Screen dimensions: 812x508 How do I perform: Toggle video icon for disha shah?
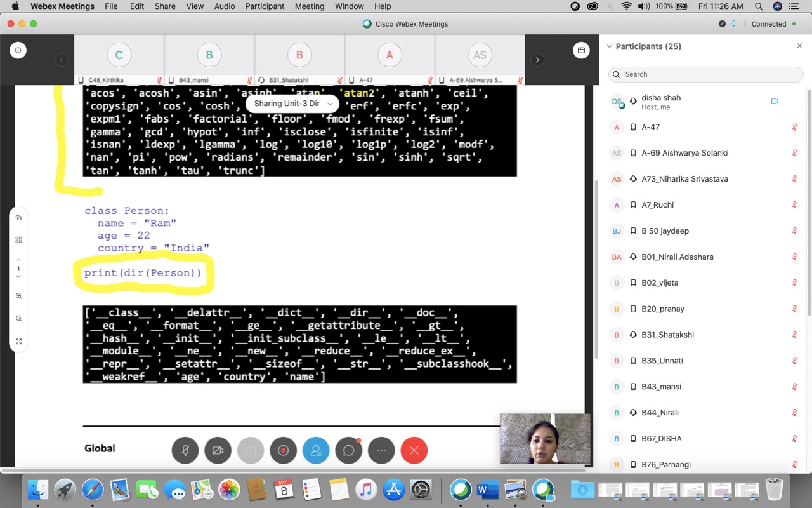tap(775, 101)
